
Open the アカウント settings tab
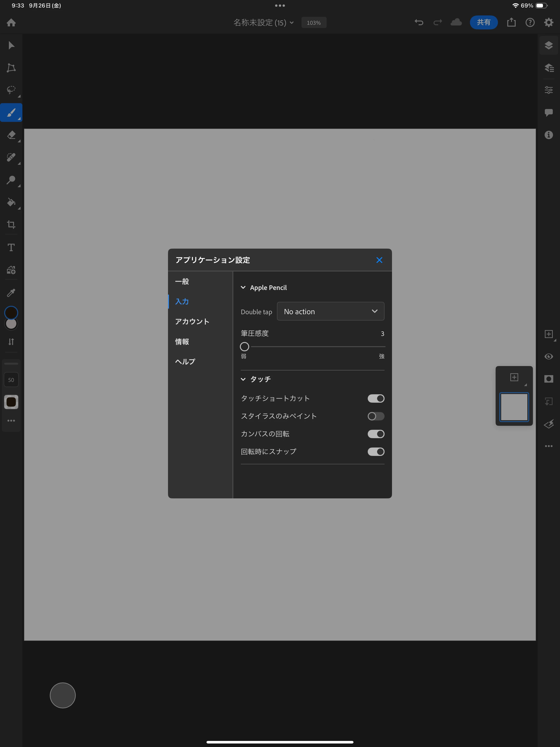point(192,321)
